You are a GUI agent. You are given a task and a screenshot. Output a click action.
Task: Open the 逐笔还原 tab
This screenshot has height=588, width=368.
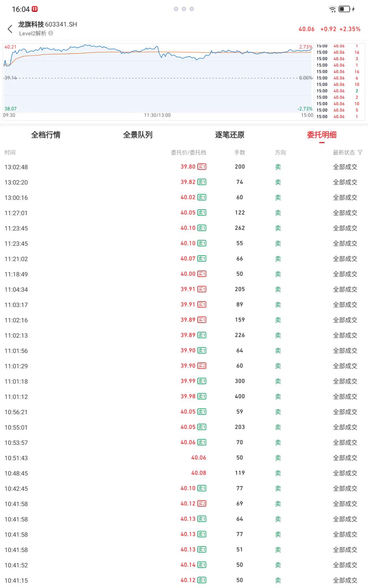230,135
